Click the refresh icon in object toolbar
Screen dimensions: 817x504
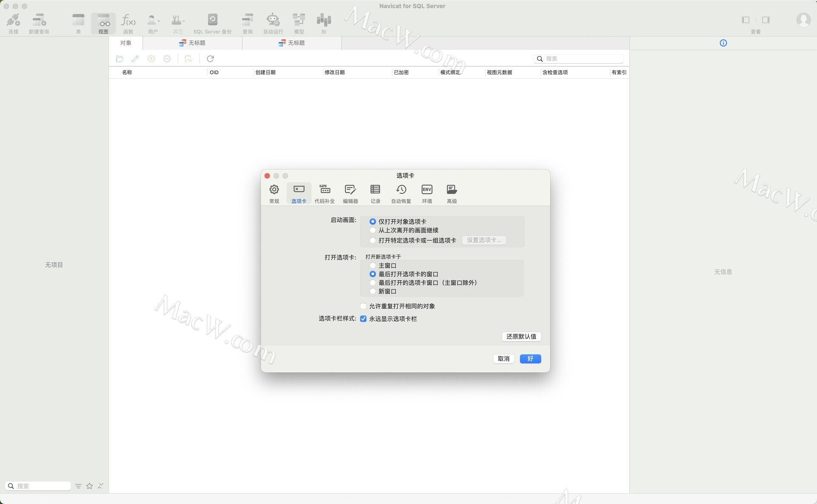[x=210, y=59]
